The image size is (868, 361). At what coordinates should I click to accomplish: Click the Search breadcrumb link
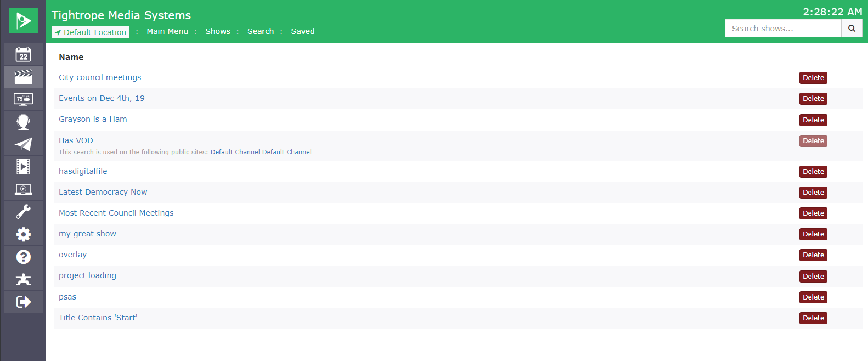(261, 31)
